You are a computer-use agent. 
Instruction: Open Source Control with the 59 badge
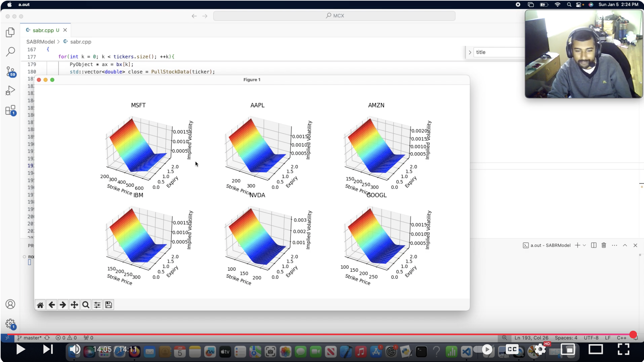[11, 72]
